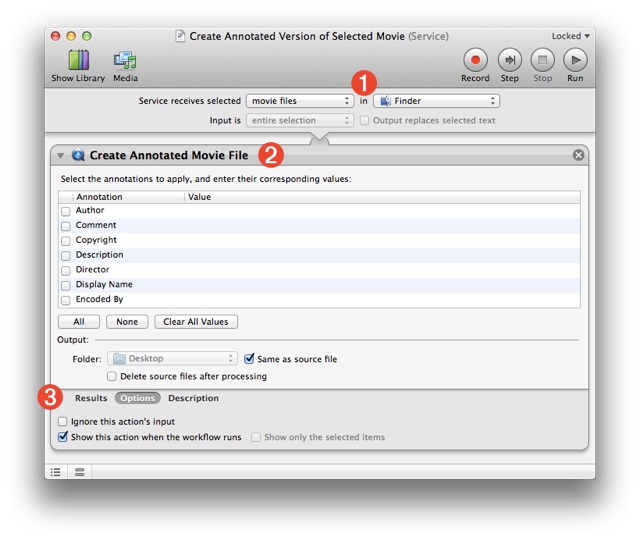The image size is (640, 541).
Task: Open the movie files dropdown
Action: (299, 101)
